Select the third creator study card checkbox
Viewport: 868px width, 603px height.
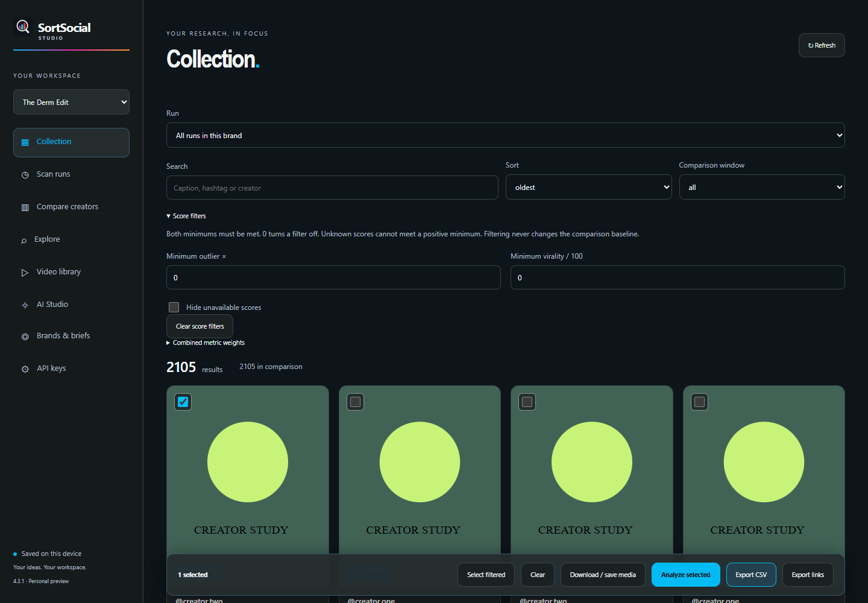pyautogui.click(x=527, y=402)
